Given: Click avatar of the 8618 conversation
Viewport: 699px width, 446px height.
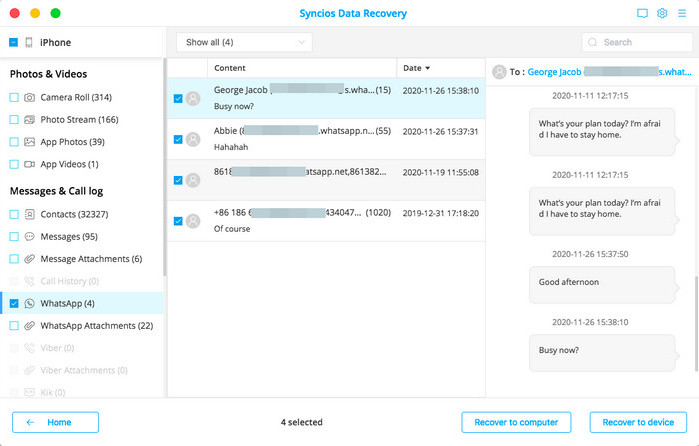Looking at the screenshot, I should tap(193, 180).
